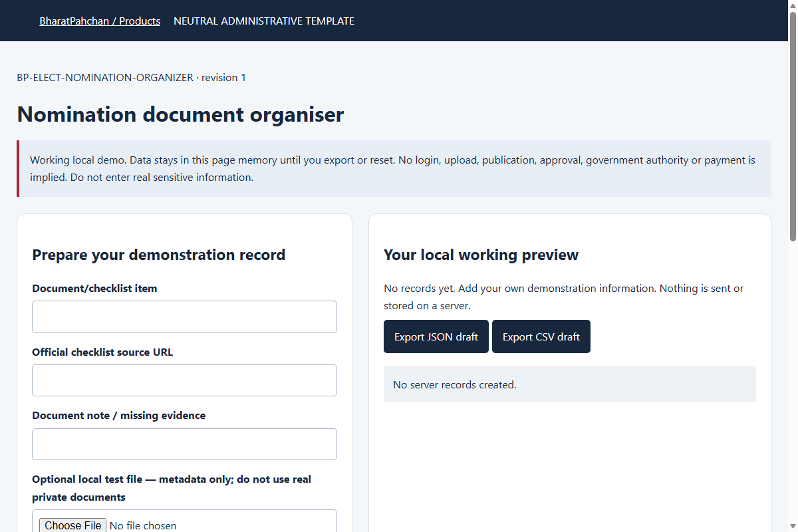Click the Document note / missing evidence field

click(x=184, y=444)
